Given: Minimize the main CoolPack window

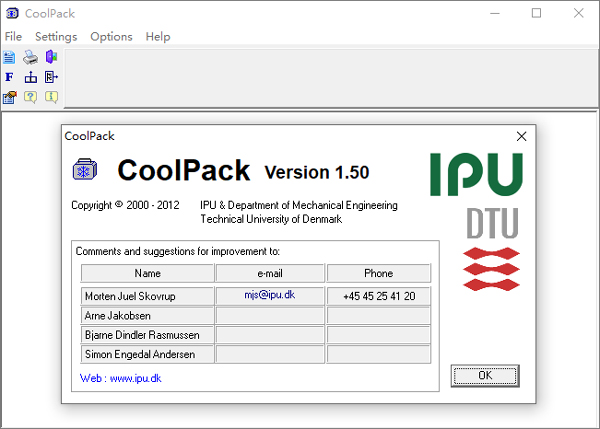Looking at the screenshot, I should [x=495, y=13].
